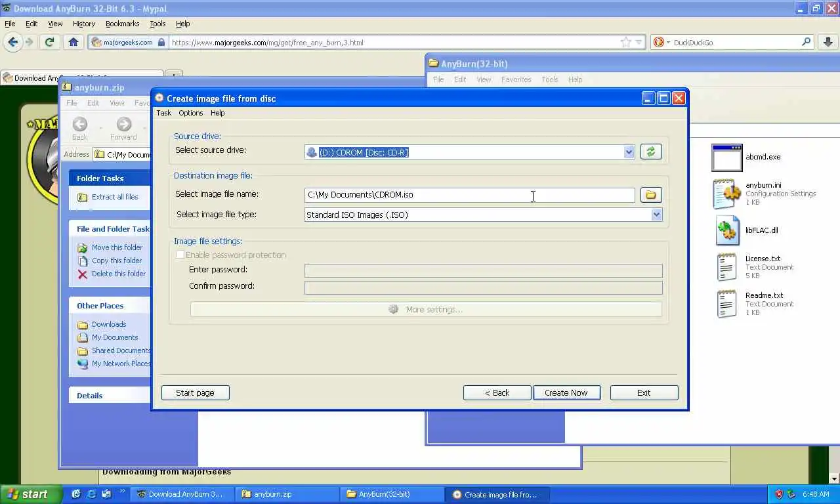Image resolution: width=840 pixels, height=504 pixels.
Task: Run search with the magnifier icon
Action: (x=807, y=42)
